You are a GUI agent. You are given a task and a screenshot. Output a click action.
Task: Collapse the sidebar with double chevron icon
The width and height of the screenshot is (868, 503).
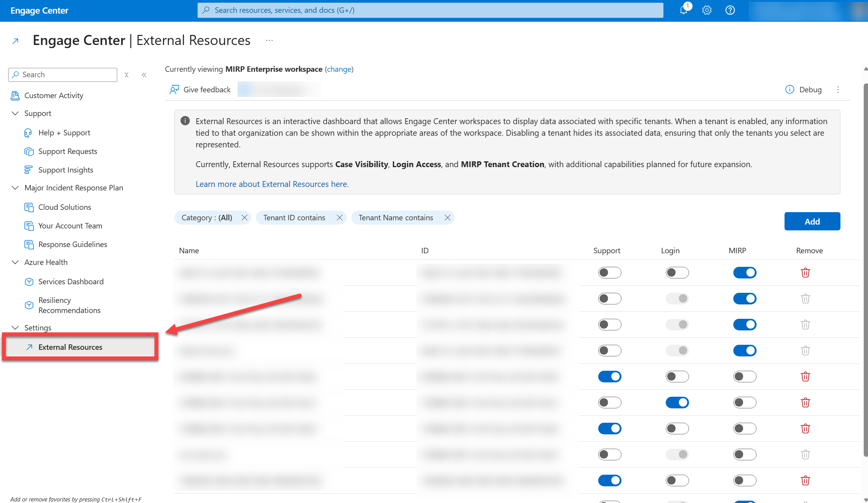pyautogui.click(x=144, y=75)
